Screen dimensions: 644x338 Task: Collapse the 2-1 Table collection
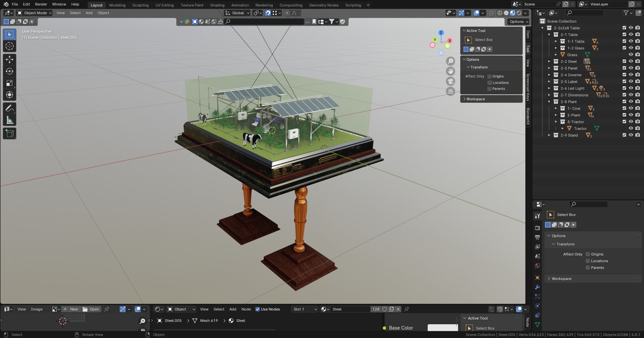(x=549, y=35)
